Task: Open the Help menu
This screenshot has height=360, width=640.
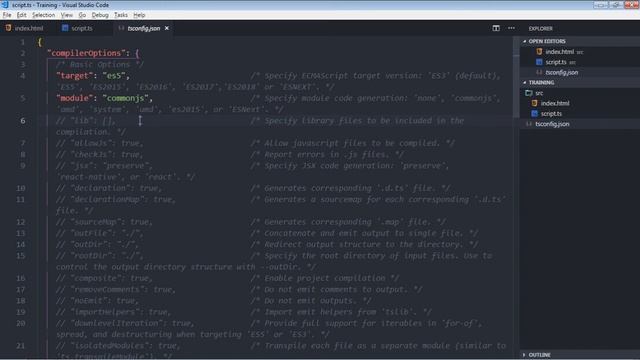Action: 139,15
